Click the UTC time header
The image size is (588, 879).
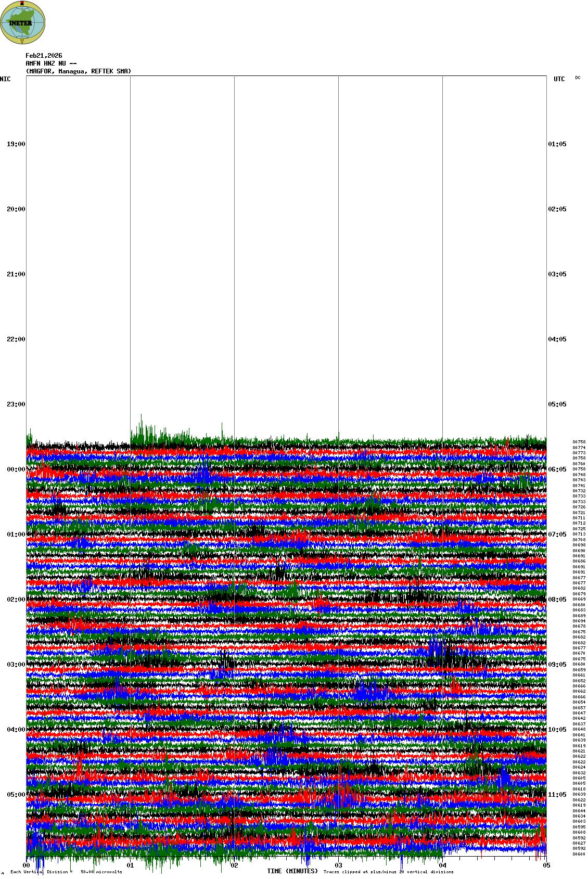559,79
